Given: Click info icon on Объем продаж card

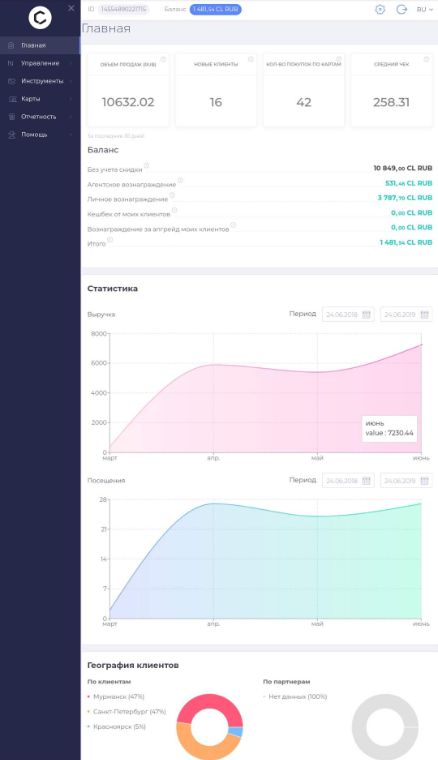Looking at the screenshot, I should click(x=163, y=59).
